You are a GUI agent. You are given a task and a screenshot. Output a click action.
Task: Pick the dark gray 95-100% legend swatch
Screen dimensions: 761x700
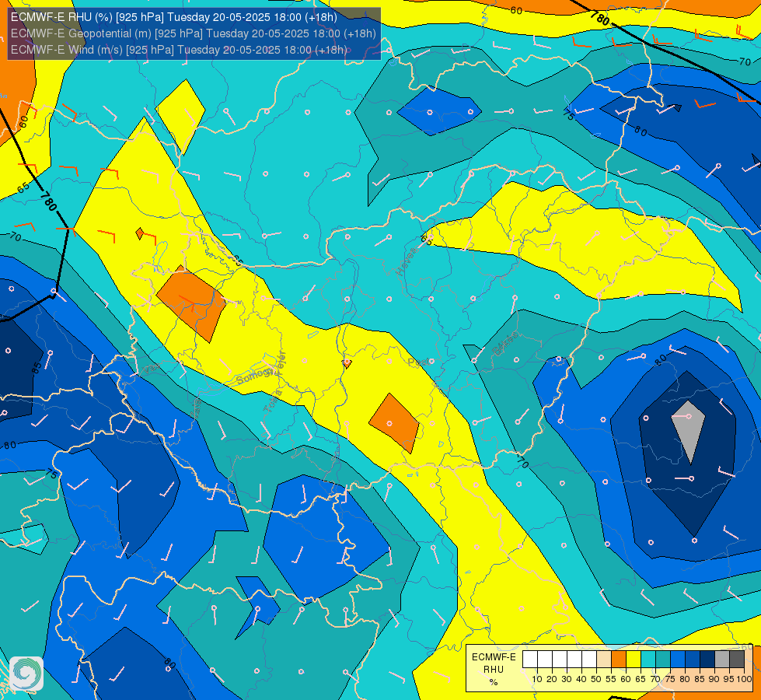[x=737, y=660]
